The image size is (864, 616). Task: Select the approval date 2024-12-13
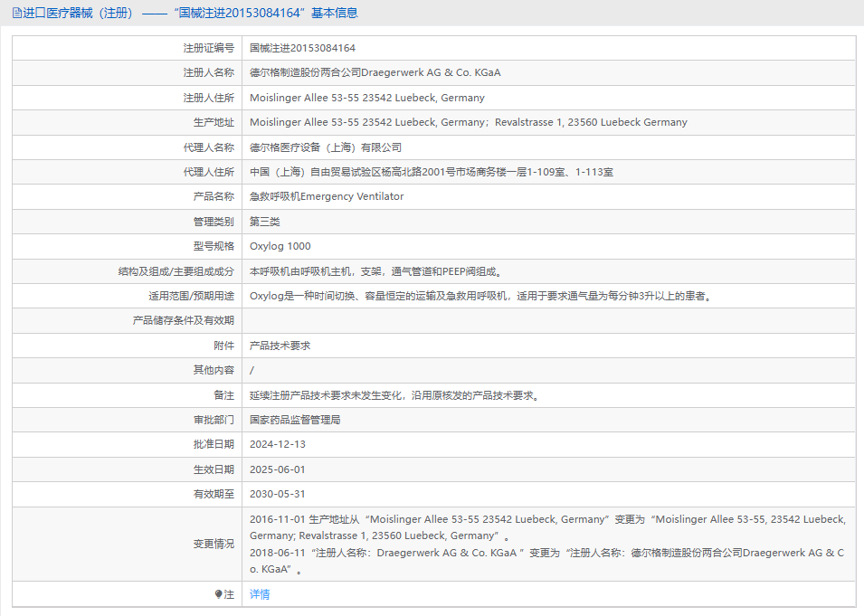click(278, 444)
